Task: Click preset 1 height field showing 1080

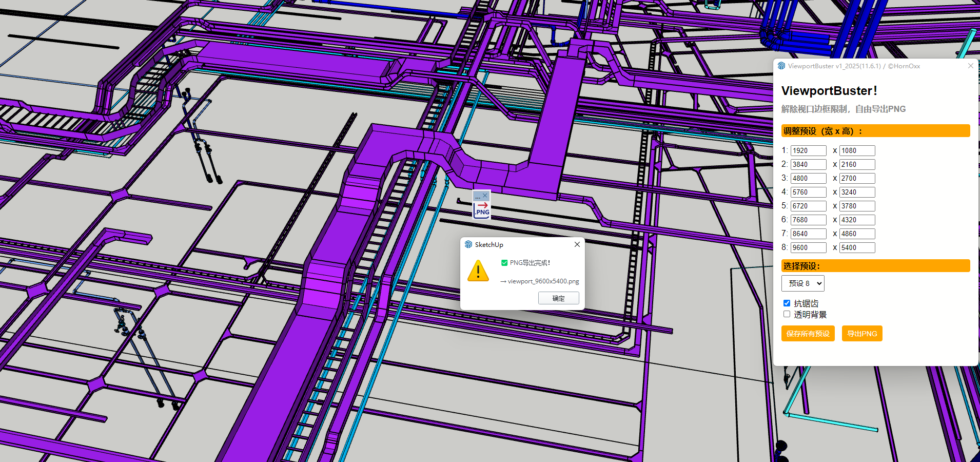Action: [857, 151]
